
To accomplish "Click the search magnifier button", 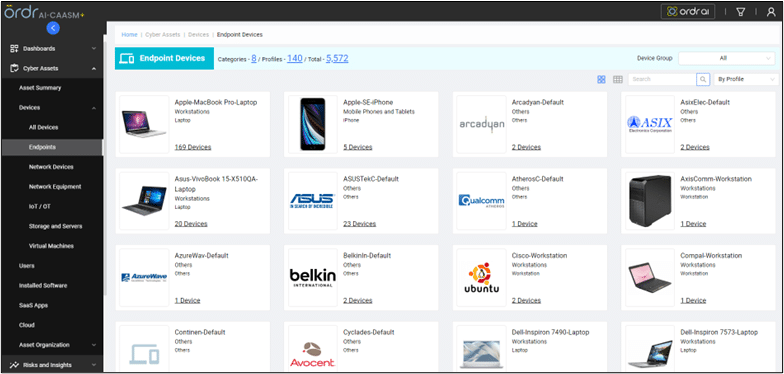I will [702, 79].
